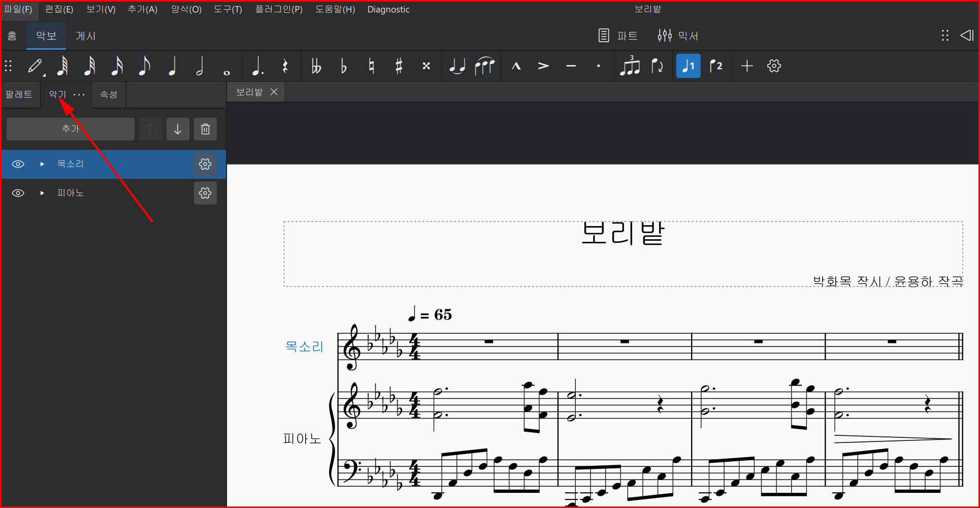Screen dimensions: 980x508
Task: Open the 양식(O) menu
Action: pos(186,9)
